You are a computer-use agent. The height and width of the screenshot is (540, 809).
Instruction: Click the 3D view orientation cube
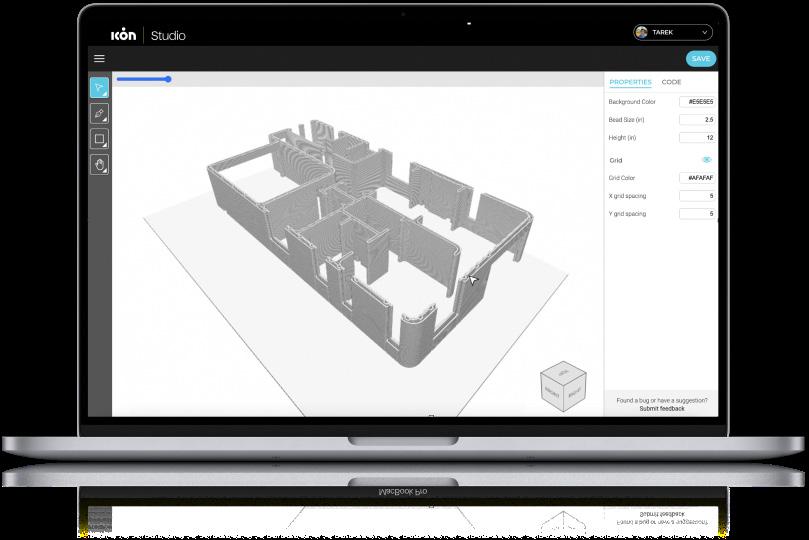tap(563, 386)
